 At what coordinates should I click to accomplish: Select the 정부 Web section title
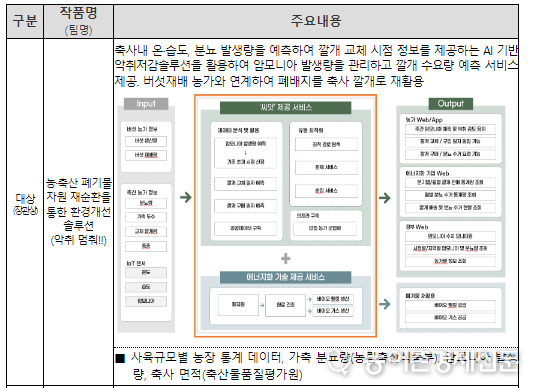click(417, 227)
